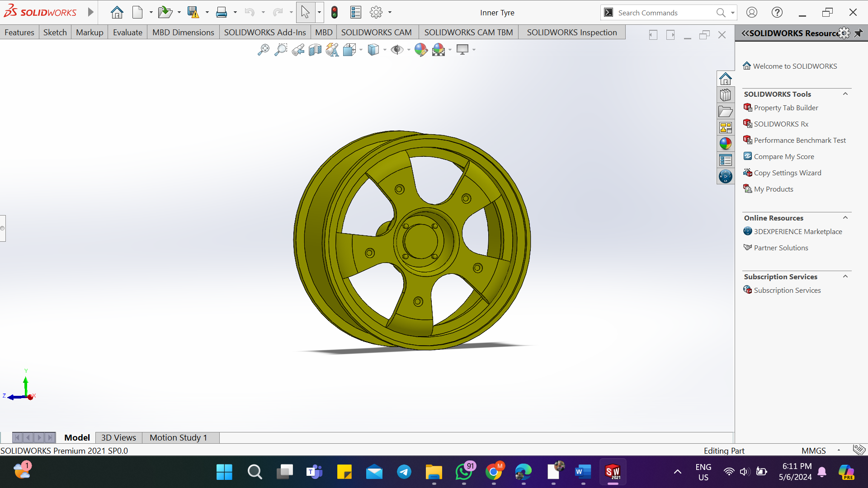Pin the SOLIDWORKS Resources task pane
868x488 pixels.
[858, 33]
